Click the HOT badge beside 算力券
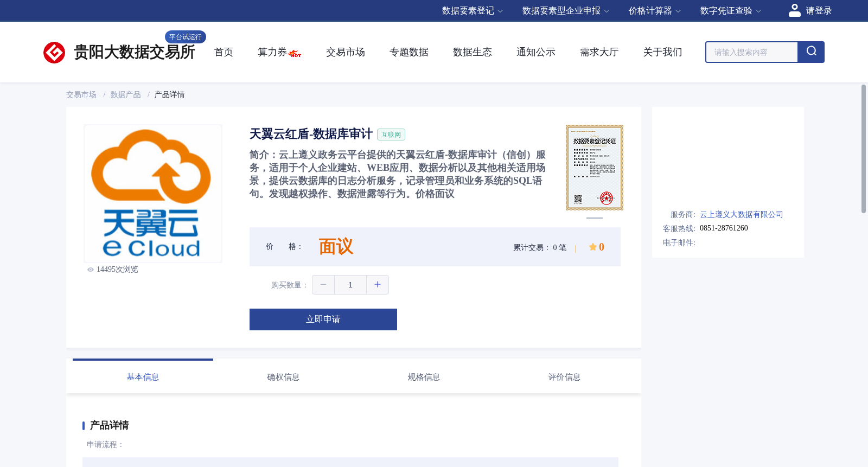Viewport: 868px width, 467px height. click(295, 54)
